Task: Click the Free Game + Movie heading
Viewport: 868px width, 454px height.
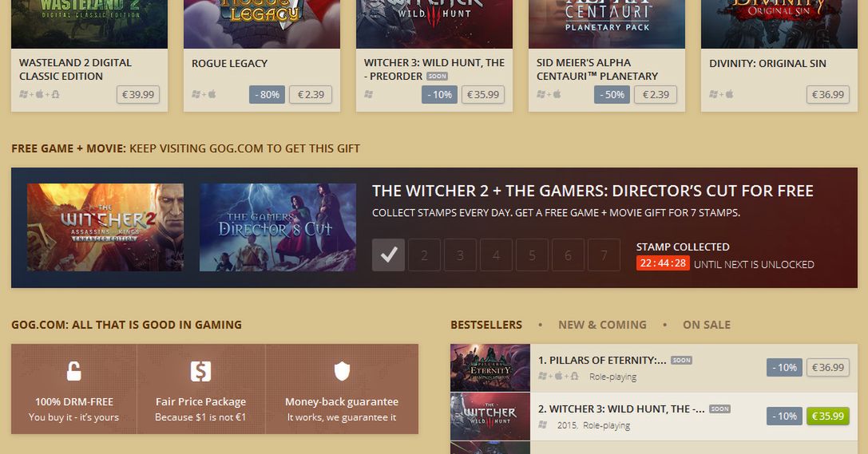Action: [185, 148]
